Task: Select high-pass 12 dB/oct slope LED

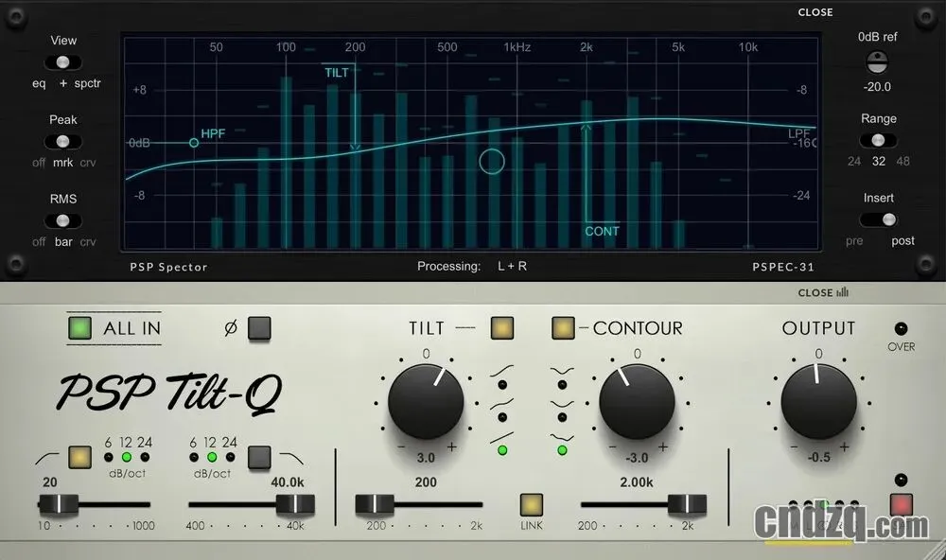Action: pos(127,458)
